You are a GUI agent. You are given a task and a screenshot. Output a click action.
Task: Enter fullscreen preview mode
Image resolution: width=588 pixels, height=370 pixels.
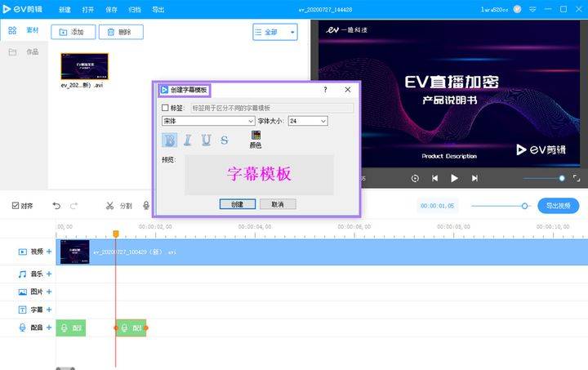[576, 178]
